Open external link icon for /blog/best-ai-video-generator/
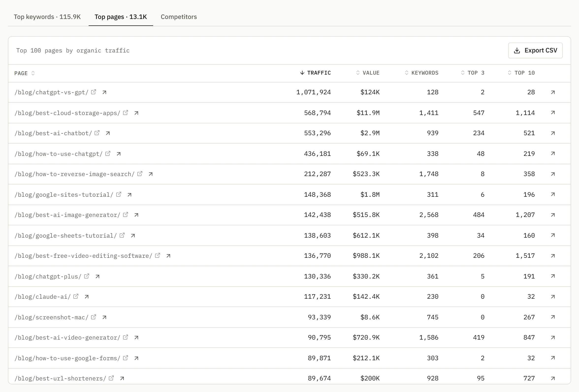579x392 pixels. coord(126,337)
